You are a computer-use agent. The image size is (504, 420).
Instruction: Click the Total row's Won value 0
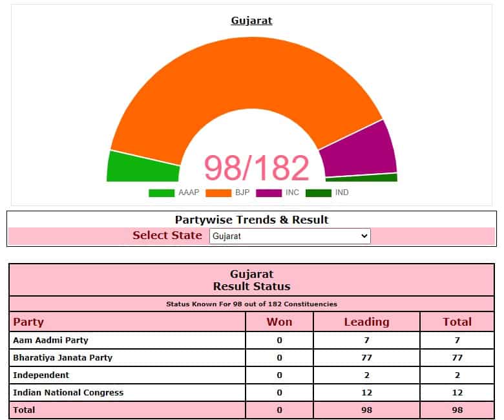tap(279, 410)
